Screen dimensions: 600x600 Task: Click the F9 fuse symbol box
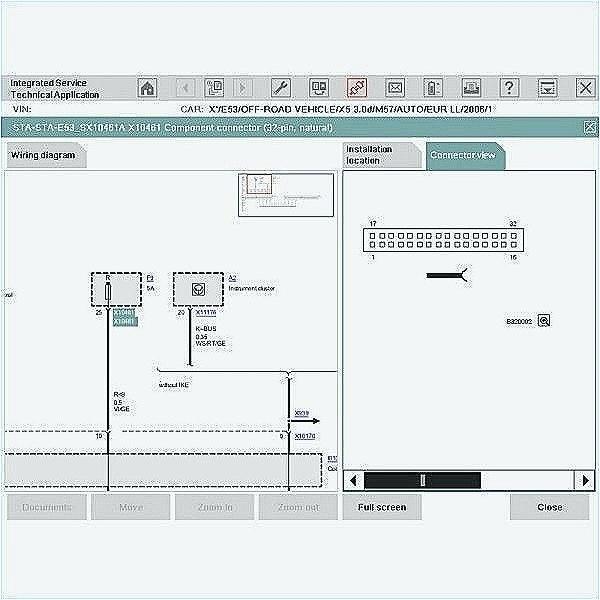tap(116, 290)
